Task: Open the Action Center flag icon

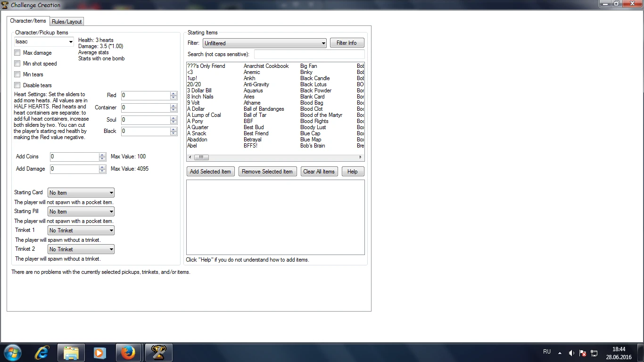Action: [x=583, y=353]
